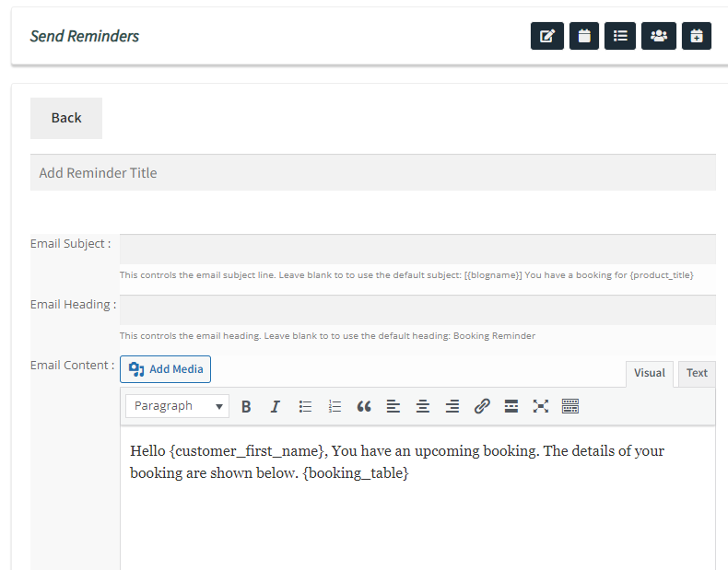Click the users group icon in header
The width and height of the screenshot is (728, 570).
pyautogui.click(x=658, y=36)
